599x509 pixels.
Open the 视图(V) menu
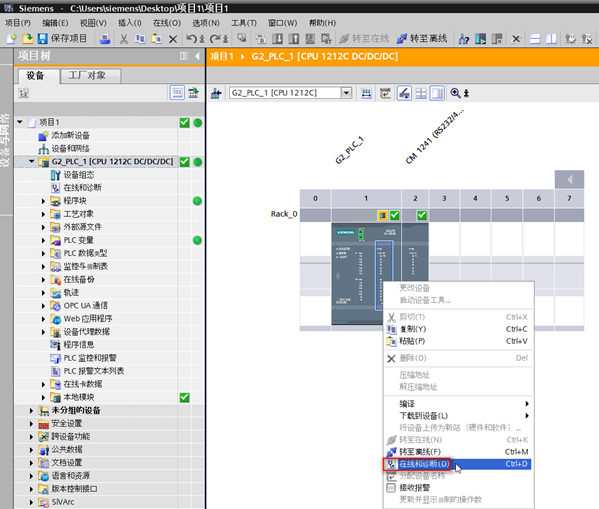93,23
